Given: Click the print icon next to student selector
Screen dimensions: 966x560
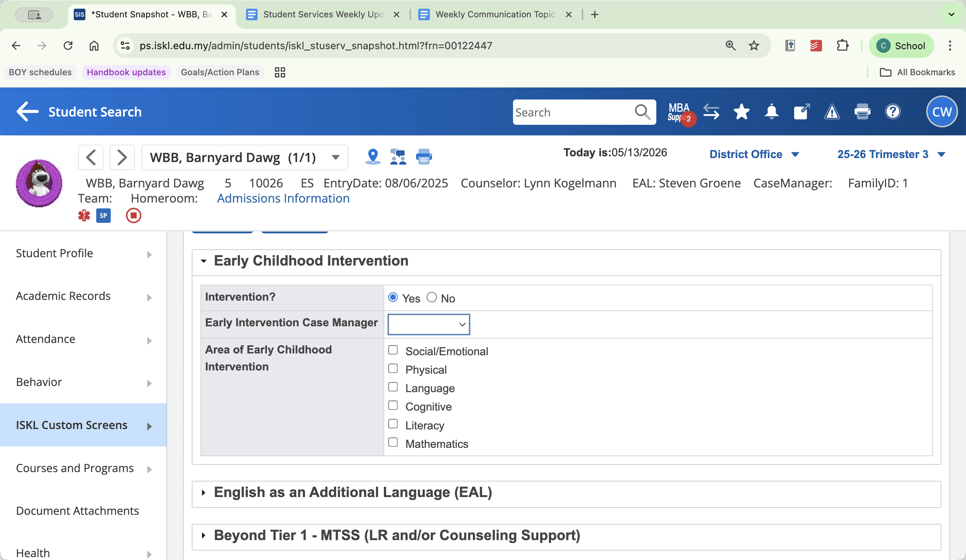Looking at the screenshot, I should point(424,157).
